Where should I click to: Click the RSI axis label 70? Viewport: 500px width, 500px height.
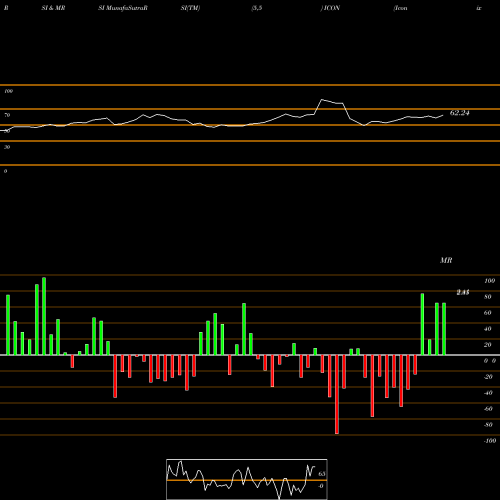(x=7, y=115)
